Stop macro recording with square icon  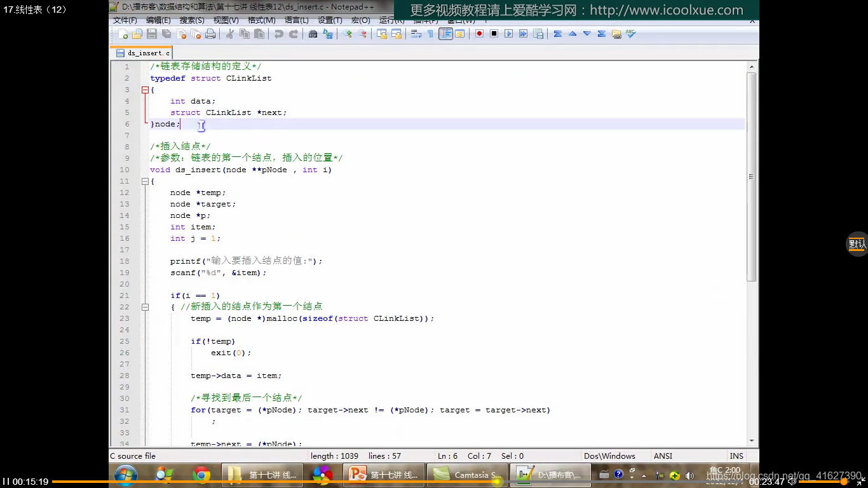(x=494, y=34)
